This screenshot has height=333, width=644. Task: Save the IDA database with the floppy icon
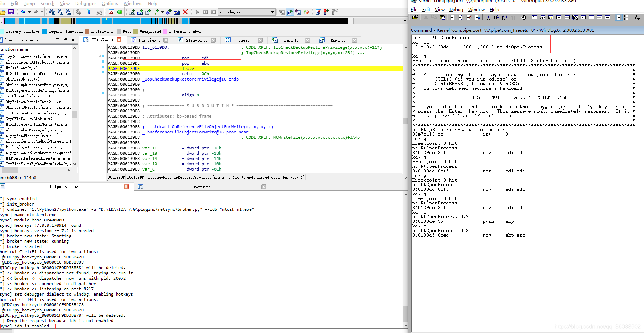click(x=11, y=12)
